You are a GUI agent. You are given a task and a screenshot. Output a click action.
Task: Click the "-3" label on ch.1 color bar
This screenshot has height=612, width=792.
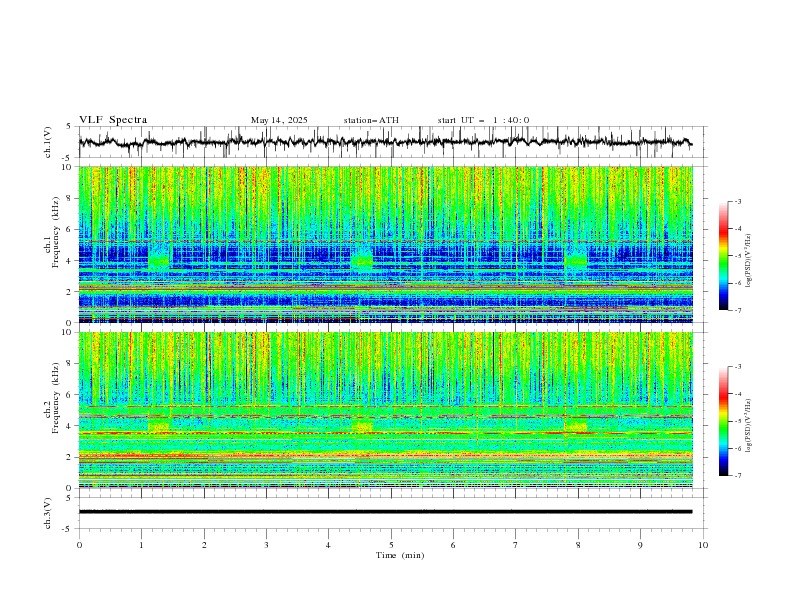737,201
